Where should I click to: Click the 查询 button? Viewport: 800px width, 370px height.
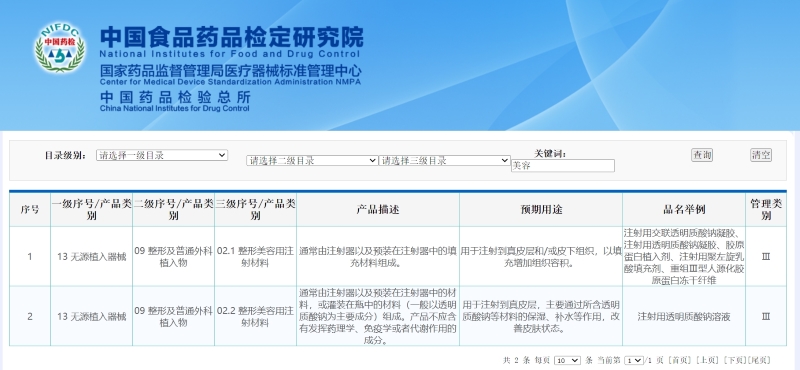point(702,155)
